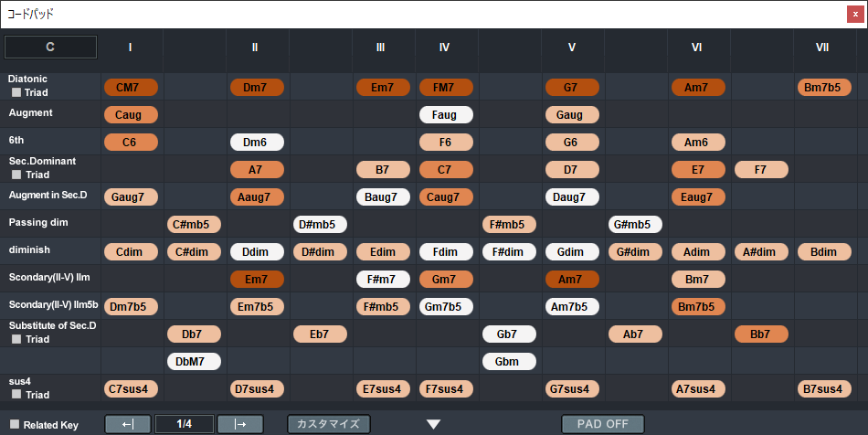Viewport: 868px width, 435px height.
Task: Play the FM7 diatonic pad
Action: pyautogui.click(x=446, y=88)
